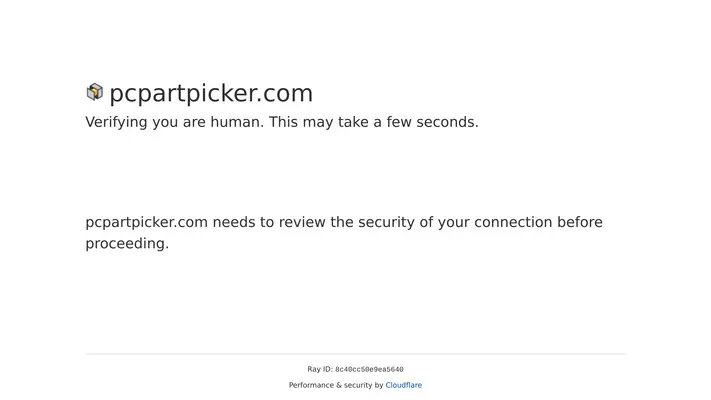
Task: Click the word 'proceeding.' in the paragraph
Action: click(127, 244)
